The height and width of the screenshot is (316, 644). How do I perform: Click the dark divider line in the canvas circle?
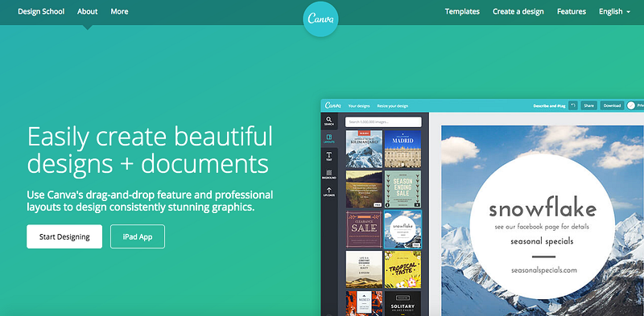(x=543, y=257)
